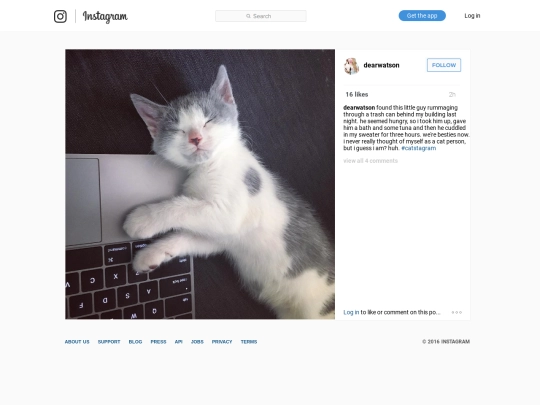The height and width of the screenshot is (405, 540).
Task: Click the Instagram camera glyph icon
Action: click(60, 16)
